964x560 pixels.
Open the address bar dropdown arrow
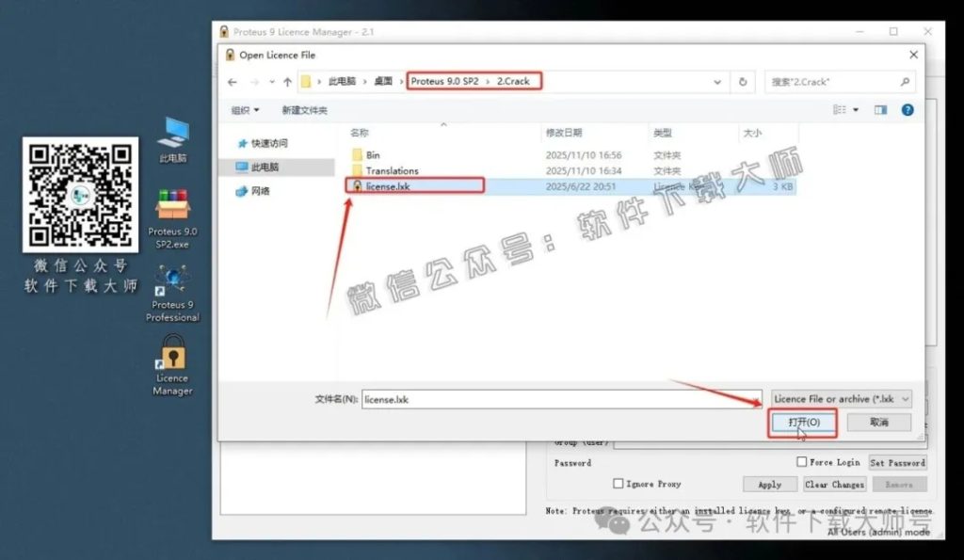[718, 82]
